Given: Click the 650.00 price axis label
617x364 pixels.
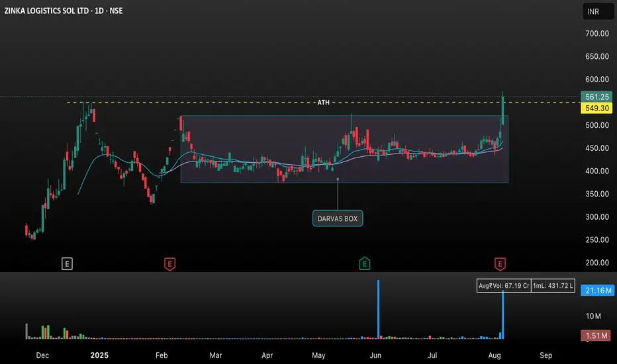Looking at the screenshot, I should tap(597, 56).
